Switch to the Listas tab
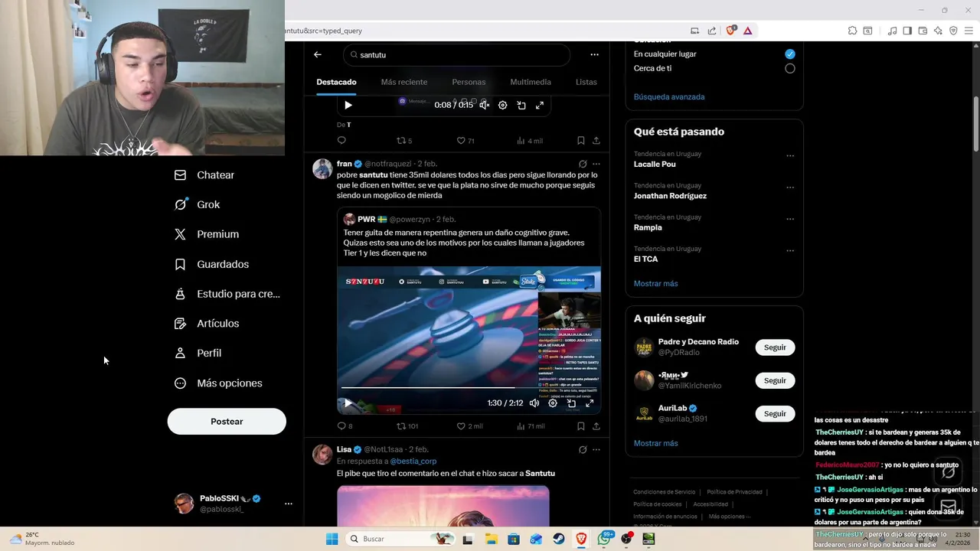This screenshot has width=980, height=551. [x=586, y=82]
